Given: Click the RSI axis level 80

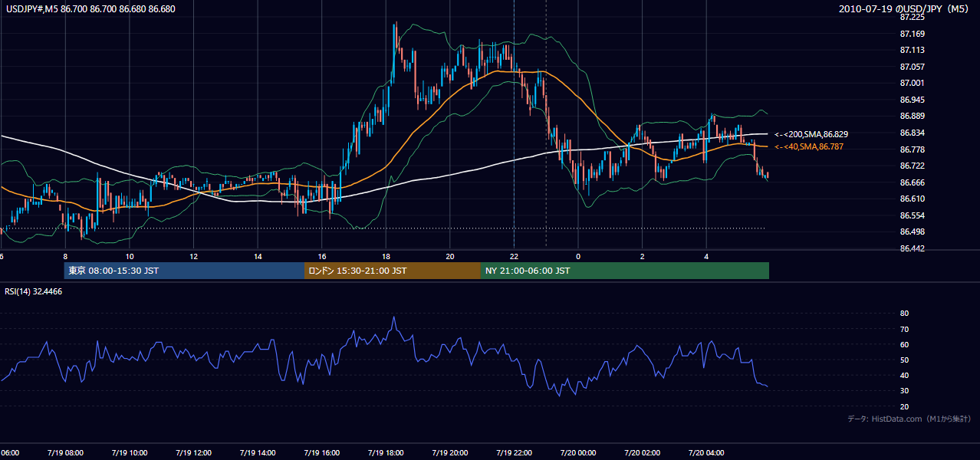Looking at the screenshot, I should click(904, 314).
